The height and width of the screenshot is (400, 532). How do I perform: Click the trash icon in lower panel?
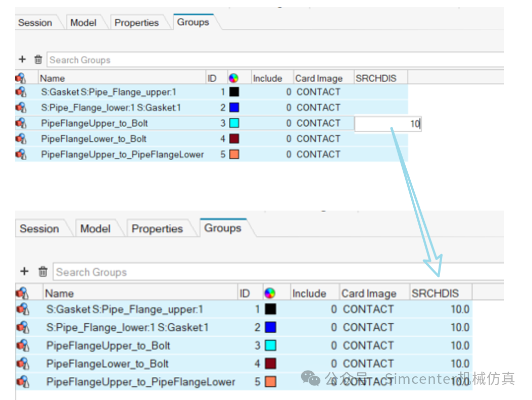pos(43,272)
